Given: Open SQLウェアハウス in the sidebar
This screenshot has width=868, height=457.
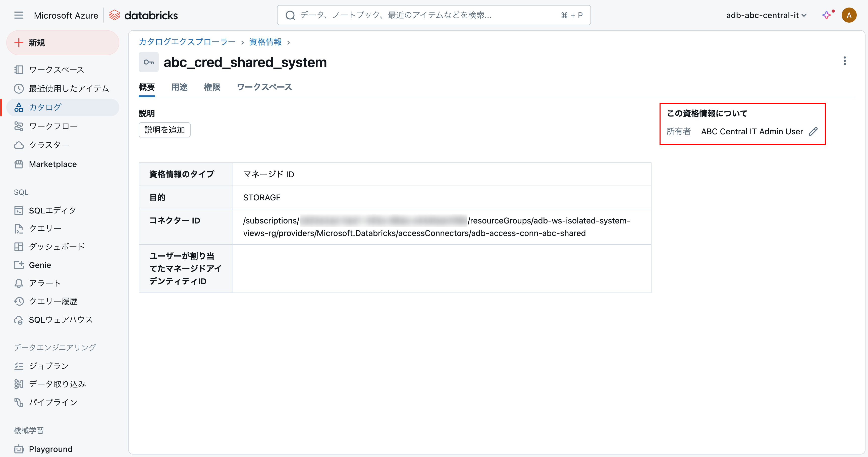Looking at the screenshot, I should 61,320.
